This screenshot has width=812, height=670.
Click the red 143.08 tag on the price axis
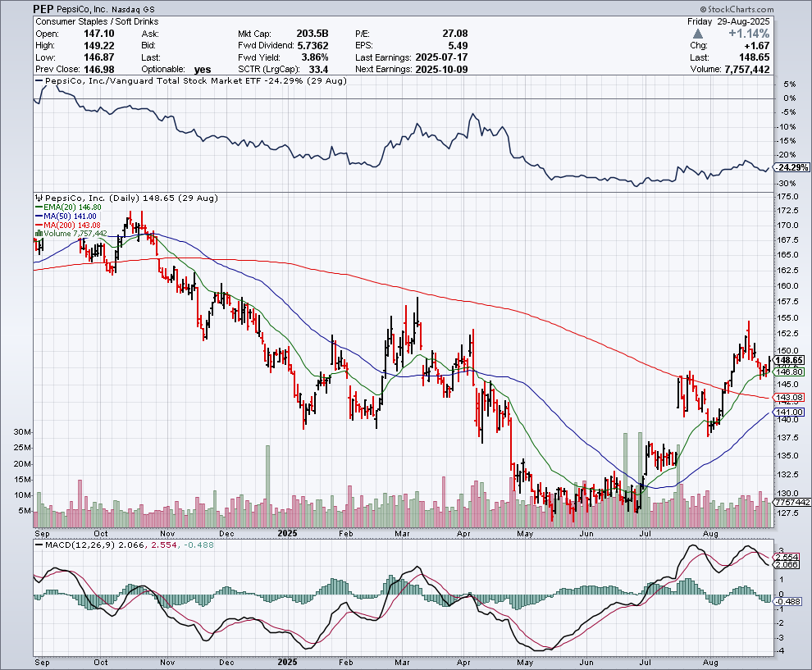pyautogui.click(x=790, y=398)
